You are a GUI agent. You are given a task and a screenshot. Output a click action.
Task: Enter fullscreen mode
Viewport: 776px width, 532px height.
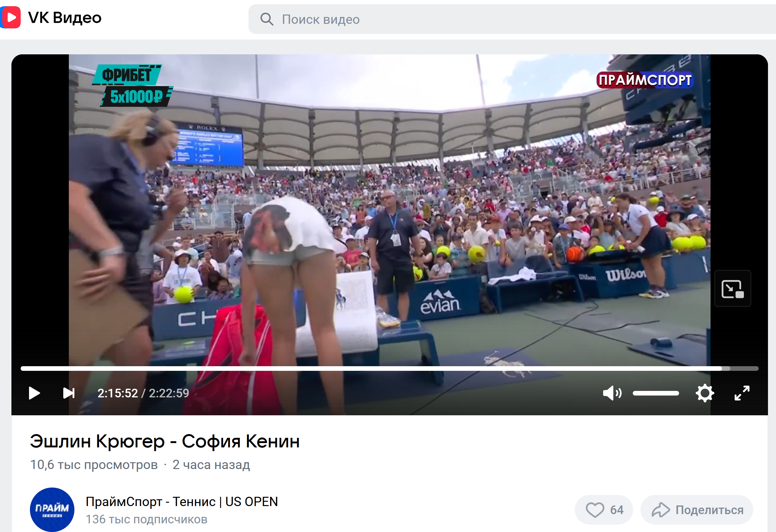(742, 393)
